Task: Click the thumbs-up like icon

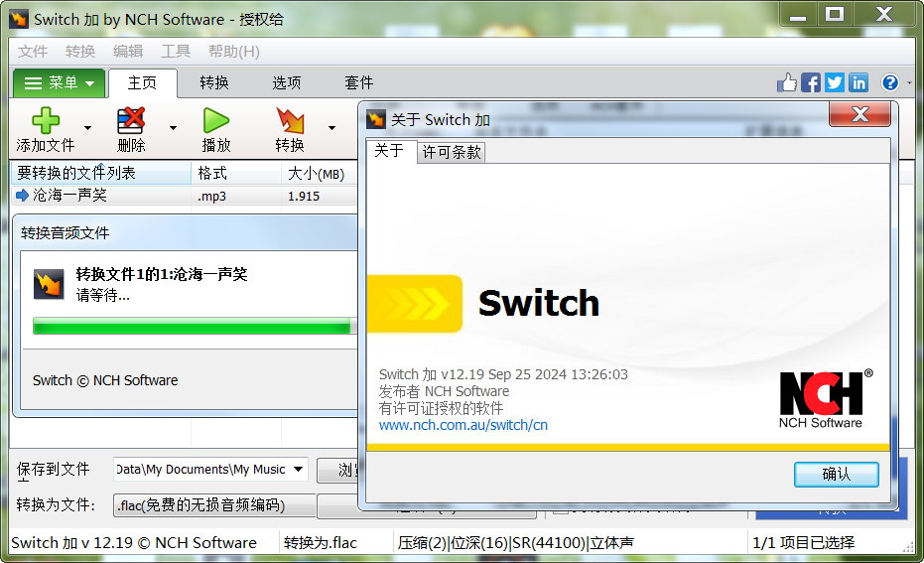Action: click(787, 82)
